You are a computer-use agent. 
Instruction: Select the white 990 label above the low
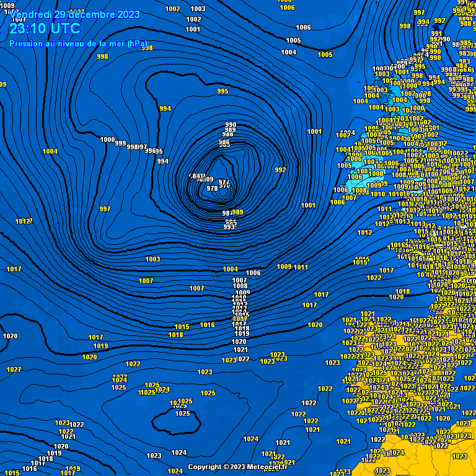231,125
